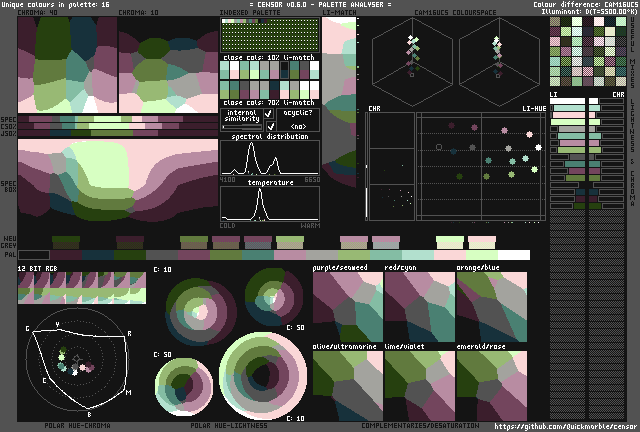640x432 pixels.
Task: Click the slider bar under internal similarity
Action: (241, 127)
